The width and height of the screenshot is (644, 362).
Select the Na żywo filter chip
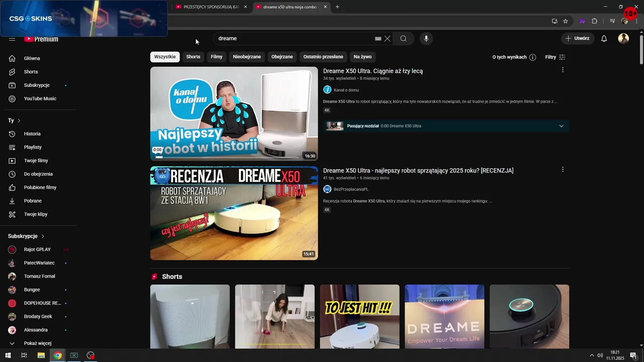tap(362, 57)
